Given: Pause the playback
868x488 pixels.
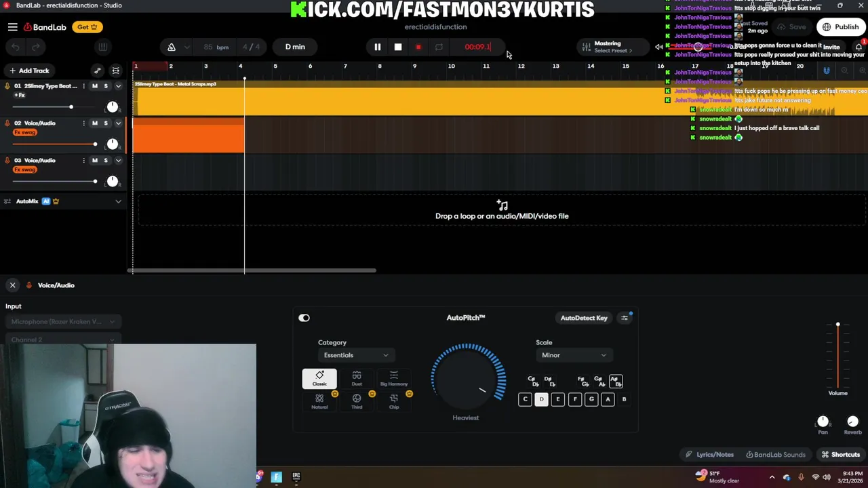Looking at the screenshot, I should [x=378, y=47].
